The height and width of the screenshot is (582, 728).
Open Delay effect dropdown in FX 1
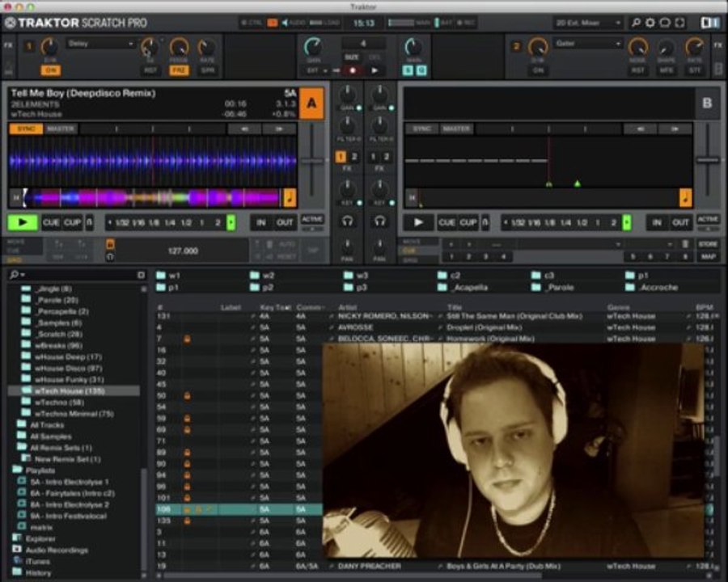tap(100, 44)
